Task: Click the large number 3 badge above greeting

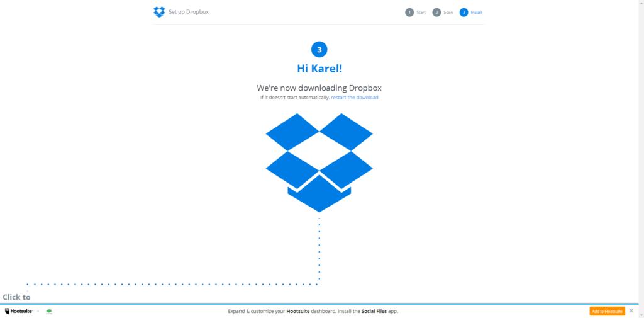Action: [x=319, y=49]
